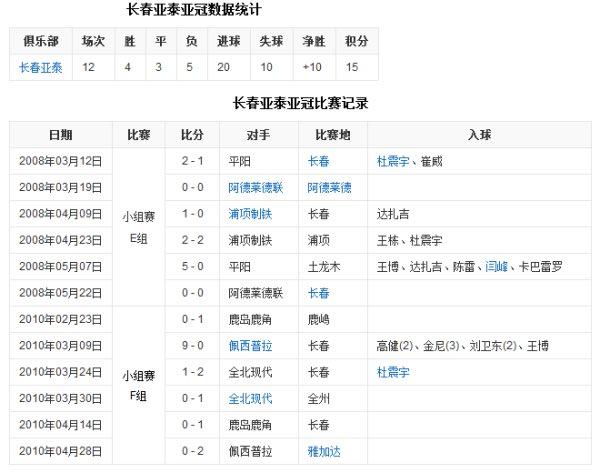Viewport: 600px width, 473px height.
Task: Click the 小组赛 F组 cell
Action: click(x=139, y=385)
